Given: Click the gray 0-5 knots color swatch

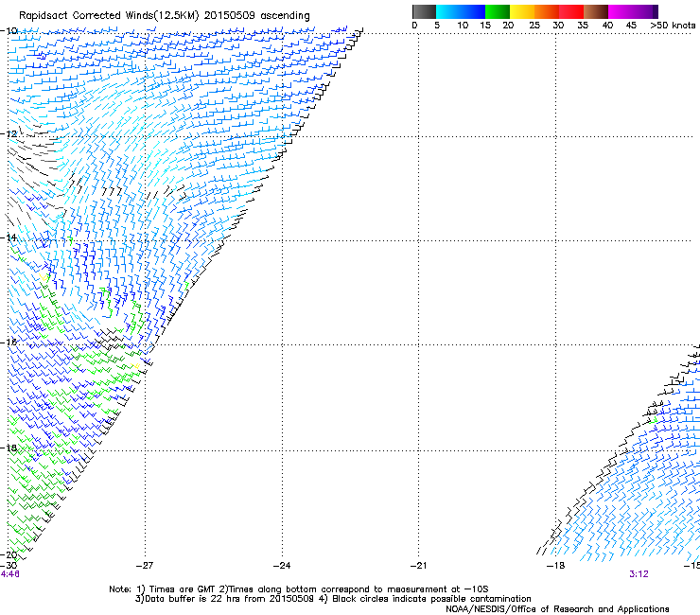Looking at the screenshot, I should (425, 11).
